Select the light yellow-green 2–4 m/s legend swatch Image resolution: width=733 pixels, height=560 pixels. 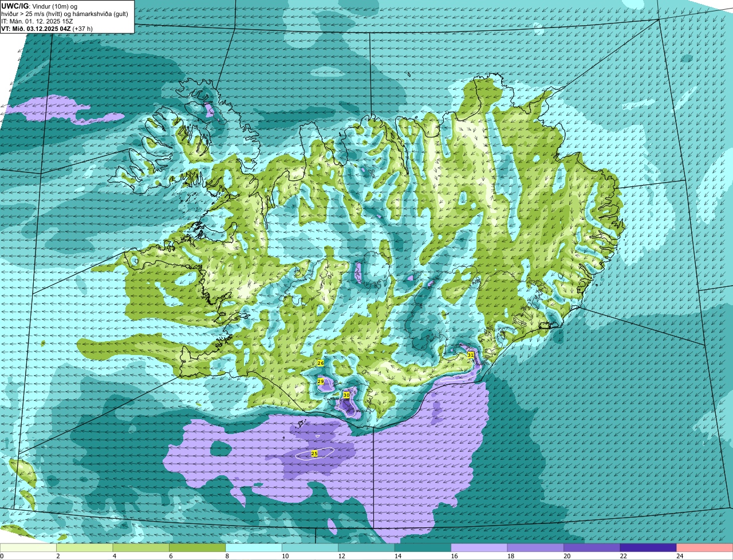point(85,547)
